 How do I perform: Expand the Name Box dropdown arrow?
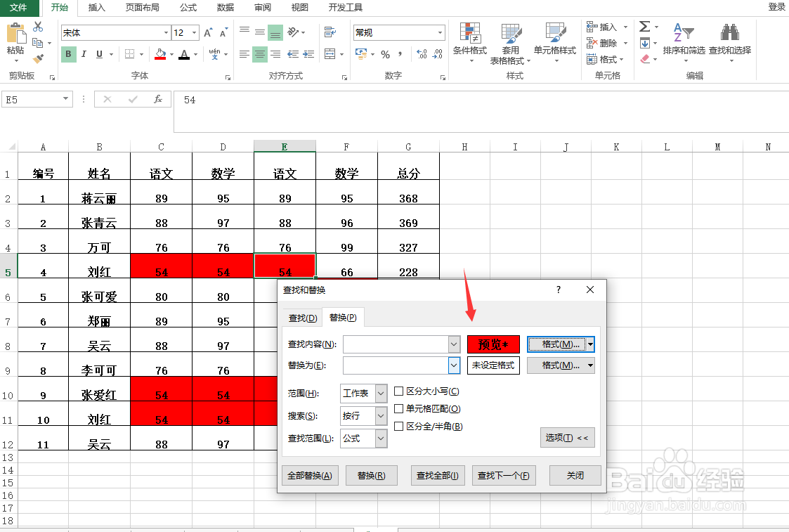pyautogui.click(x=65, y=99)
